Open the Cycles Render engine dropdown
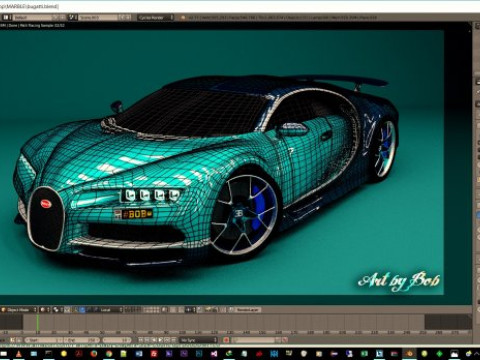The height and width of the screenshot is (360, 480). (155, 17)
